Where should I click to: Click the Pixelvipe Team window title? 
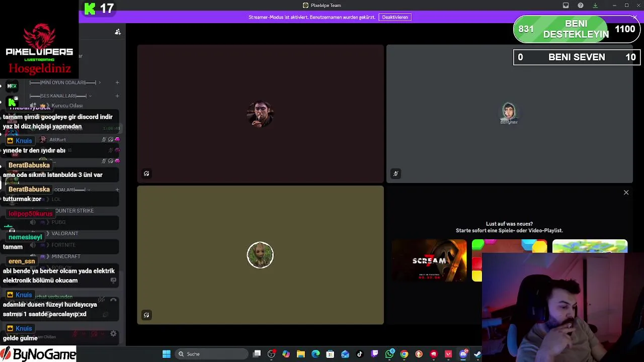pos(326,6)
